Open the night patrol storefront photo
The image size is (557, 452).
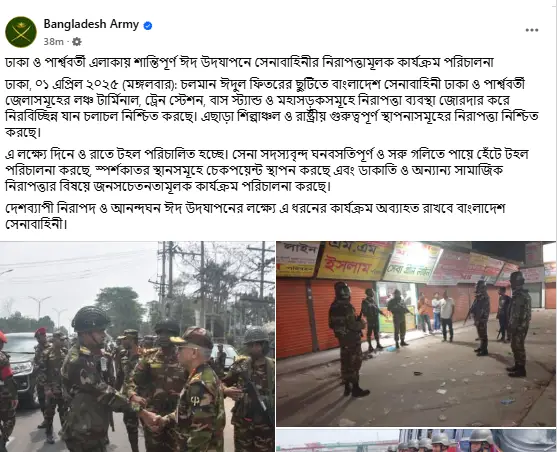point(416,334)
